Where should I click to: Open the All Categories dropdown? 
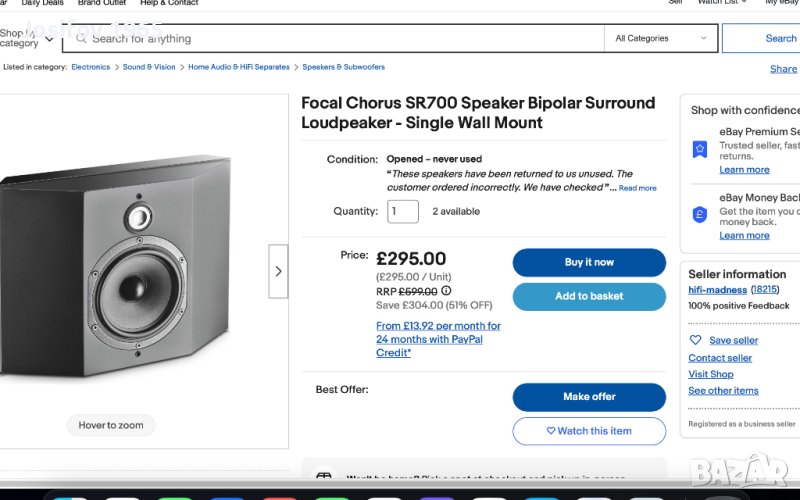tap(660, 38)
